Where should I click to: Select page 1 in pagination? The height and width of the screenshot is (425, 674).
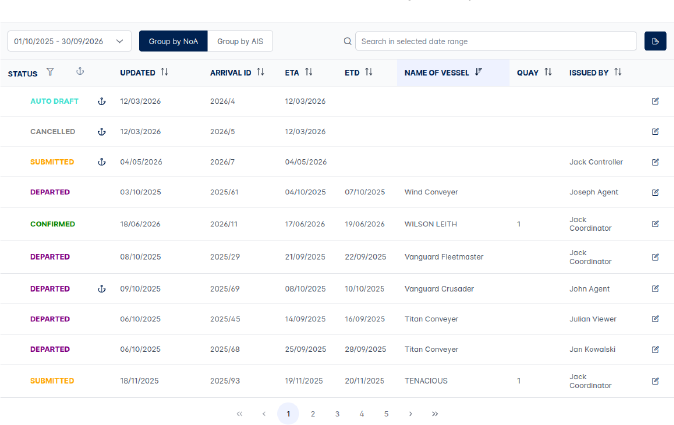(288, 414)
